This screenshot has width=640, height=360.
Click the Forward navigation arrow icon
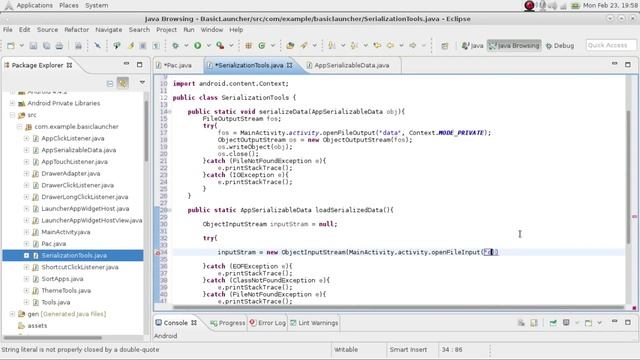tap(413, 46)
